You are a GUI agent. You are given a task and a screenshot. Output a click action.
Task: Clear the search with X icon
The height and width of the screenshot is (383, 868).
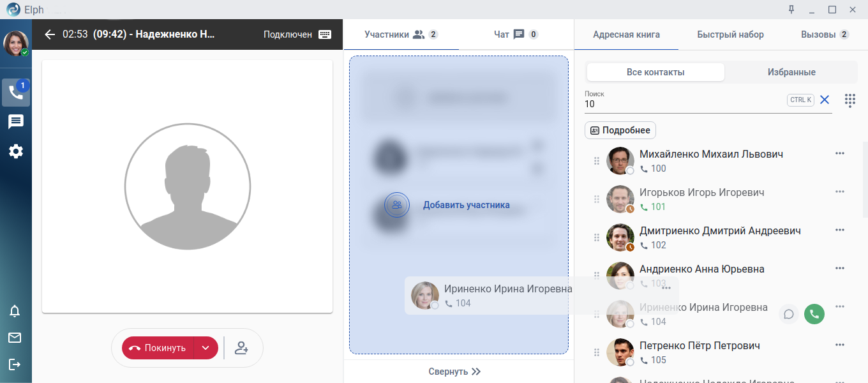coord(825,100)
